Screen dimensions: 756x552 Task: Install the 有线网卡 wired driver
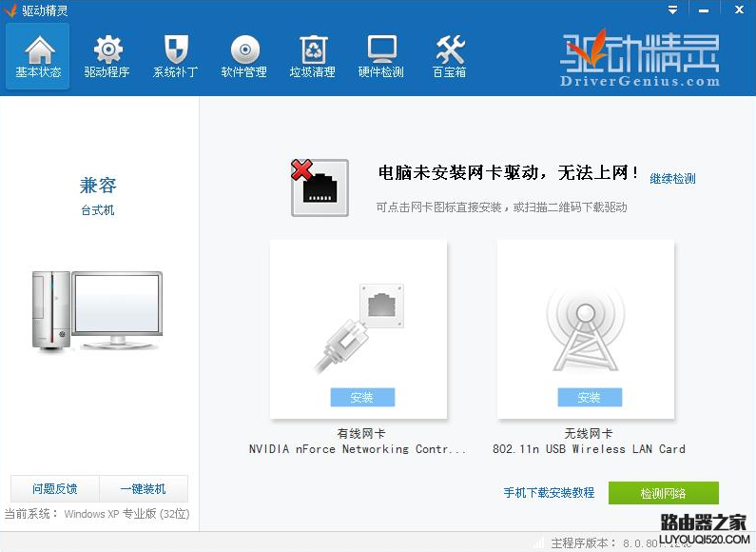[362, 397]
